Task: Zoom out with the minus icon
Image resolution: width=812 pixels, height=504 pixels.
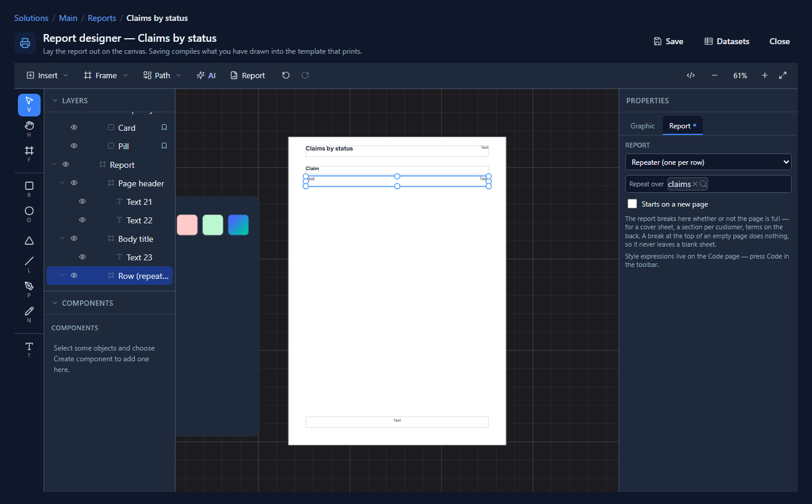Action: [715, 75]
